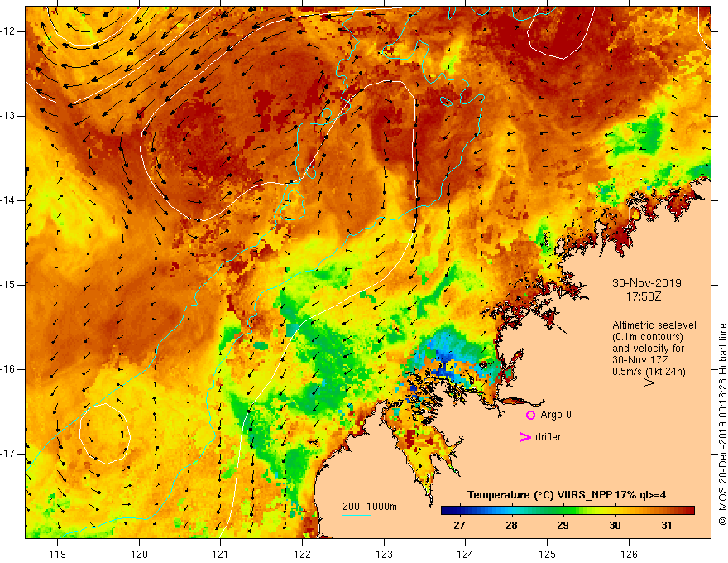Click the 125 longitude axis label
The height and width of the screenshot is (563, 728).
pos(548,554)
